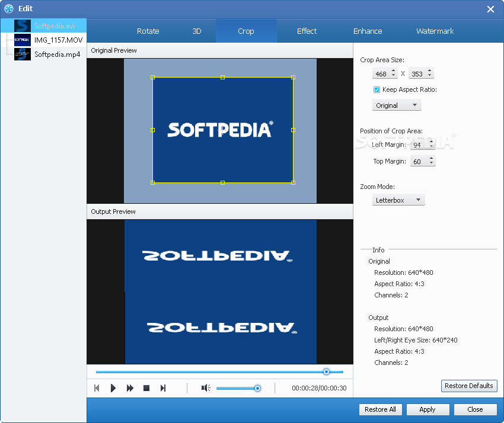Increase Top Margin value

431,159
